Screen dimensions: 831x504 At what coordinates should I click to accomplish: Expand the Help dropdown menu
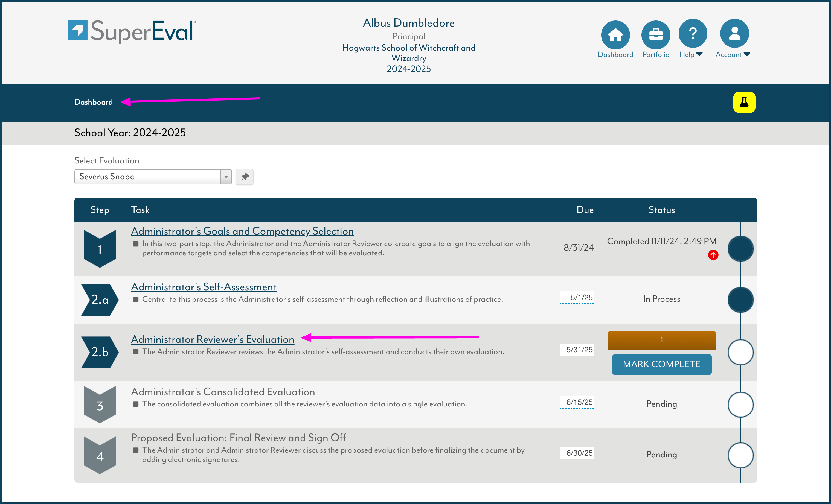click(x=691, y=54)
